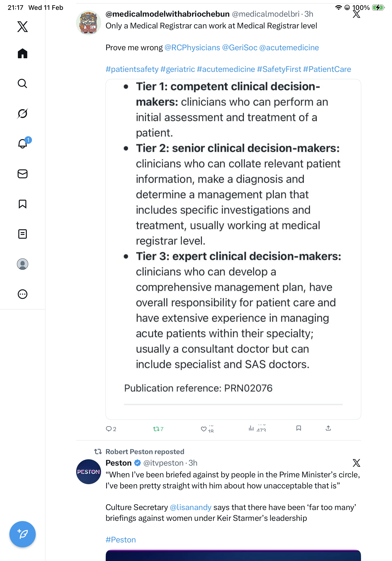
Task: Bookmark the medical registrar post
Action: (298, 428)
